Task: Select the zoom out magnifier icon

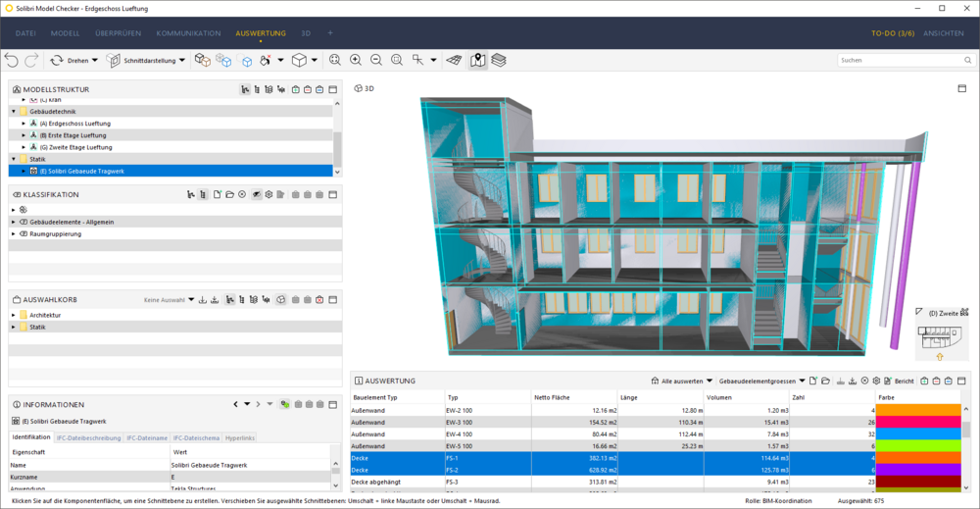Action: [x=376, y=60]
